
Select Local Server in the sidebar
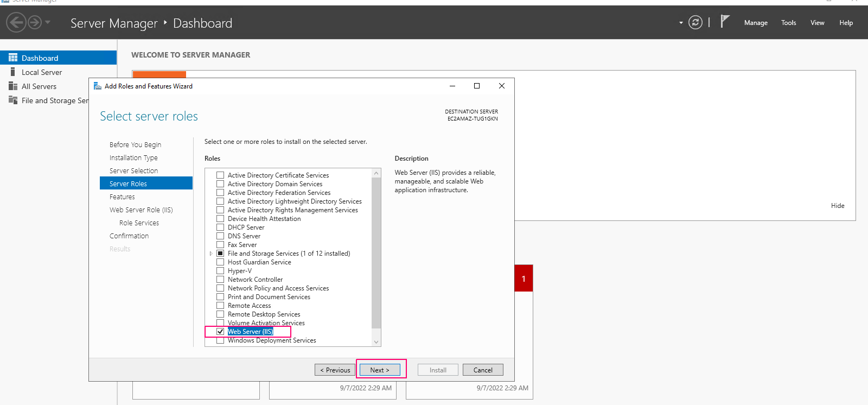pos(42,72)
